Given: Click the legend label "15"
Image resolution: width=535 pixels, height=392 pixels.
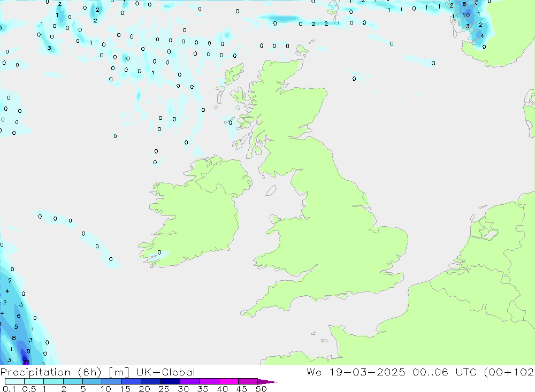Looking at the screenshot, I should click(x=125, y=389).
